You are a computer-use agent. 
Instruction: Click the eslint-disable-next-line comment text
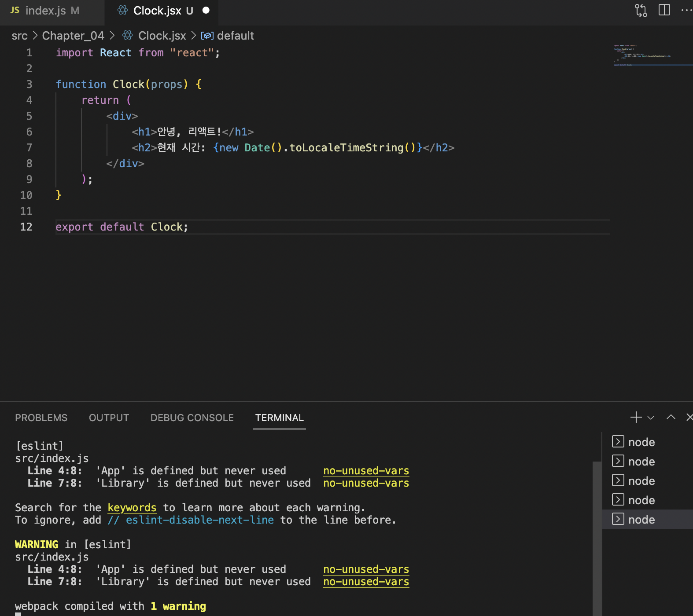coord(191,520)
